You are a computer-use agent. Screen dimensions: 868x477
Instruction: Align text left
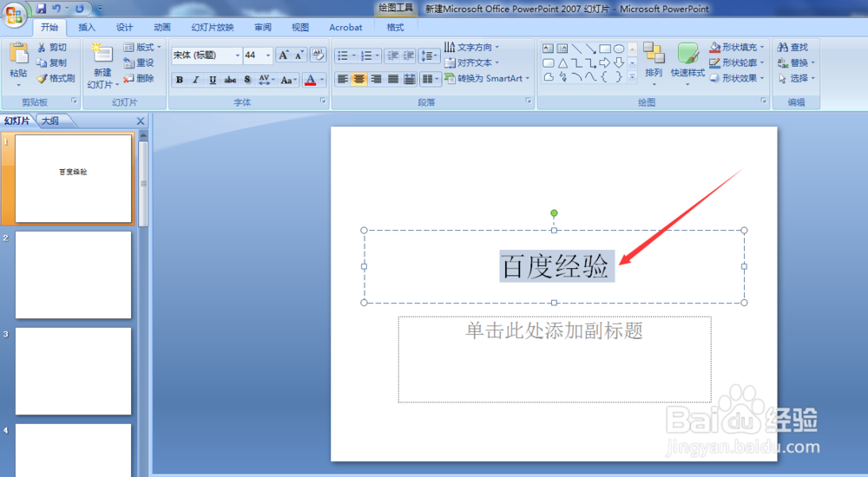click(x=343, y=79)
